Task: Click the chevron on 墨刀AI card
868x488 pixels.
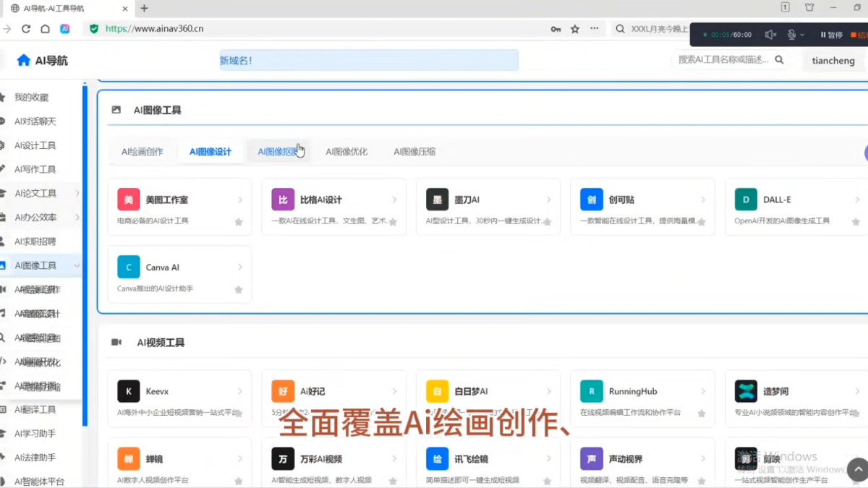Action: tap(549, 200)
